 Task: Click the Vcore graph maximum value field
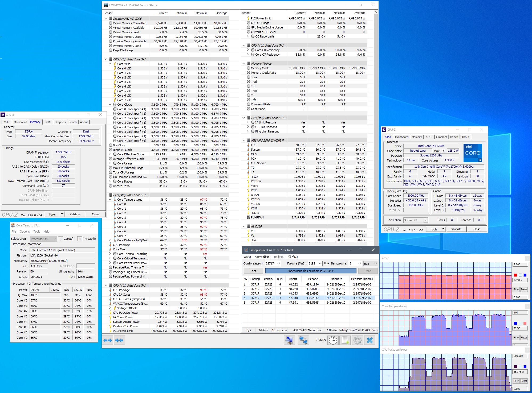(x=519, y=264)
